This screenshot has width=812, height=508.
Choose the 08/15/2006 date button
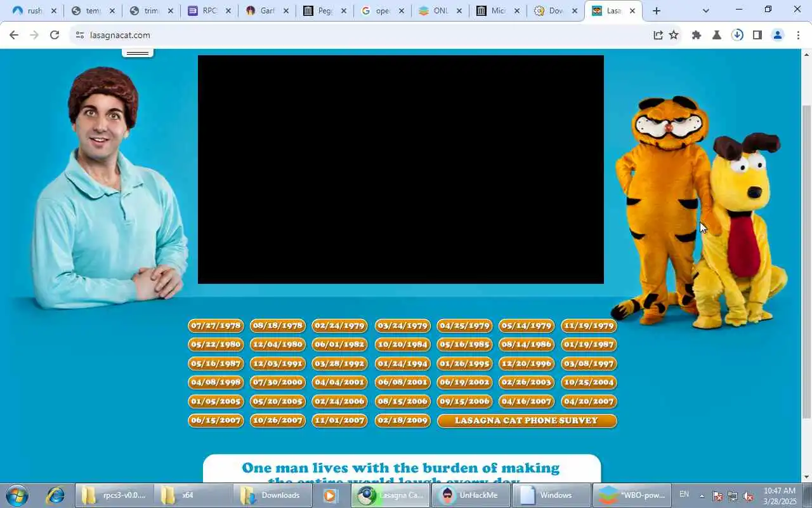[402, 401]
